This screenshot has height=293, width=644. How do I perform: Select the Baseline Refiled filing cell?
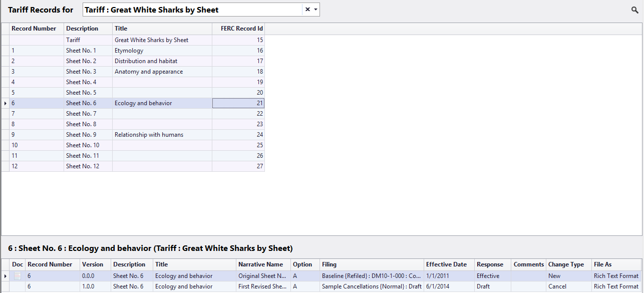[372, 276]
